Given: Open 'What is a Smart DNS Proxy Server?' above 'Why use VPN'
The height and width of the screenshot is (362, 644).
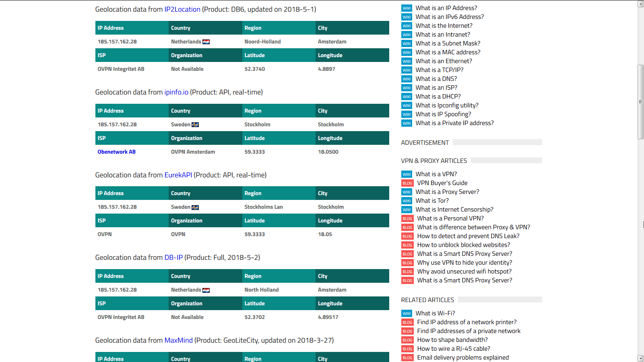Looking at the screenshot, I should (x=464, y=254).
